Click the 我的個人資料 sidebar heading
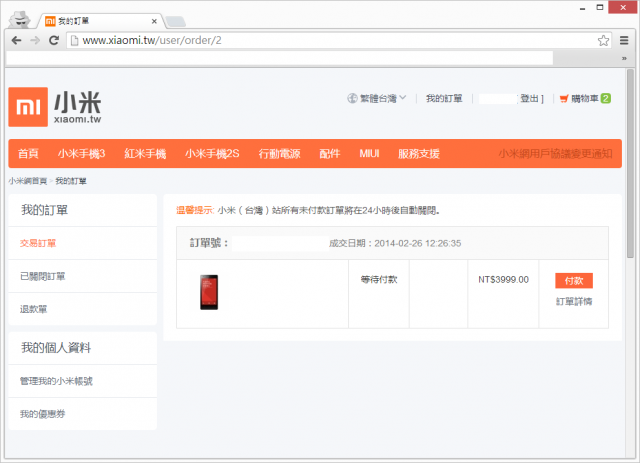The height and width of the screenshot is (463, 640). [56, 348]
